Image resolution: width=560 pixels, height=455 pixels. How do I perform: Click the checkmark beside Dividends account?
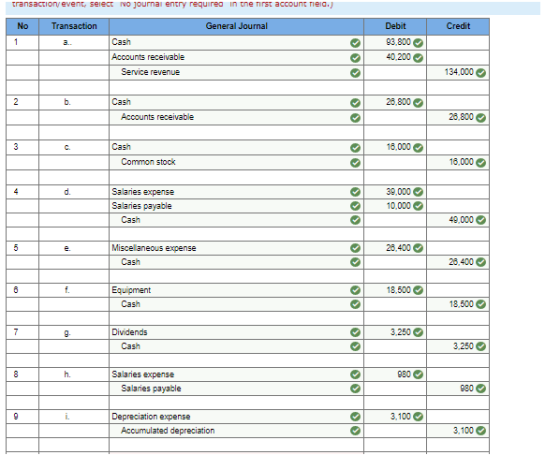pyautogui.click(x=355, y=332)
